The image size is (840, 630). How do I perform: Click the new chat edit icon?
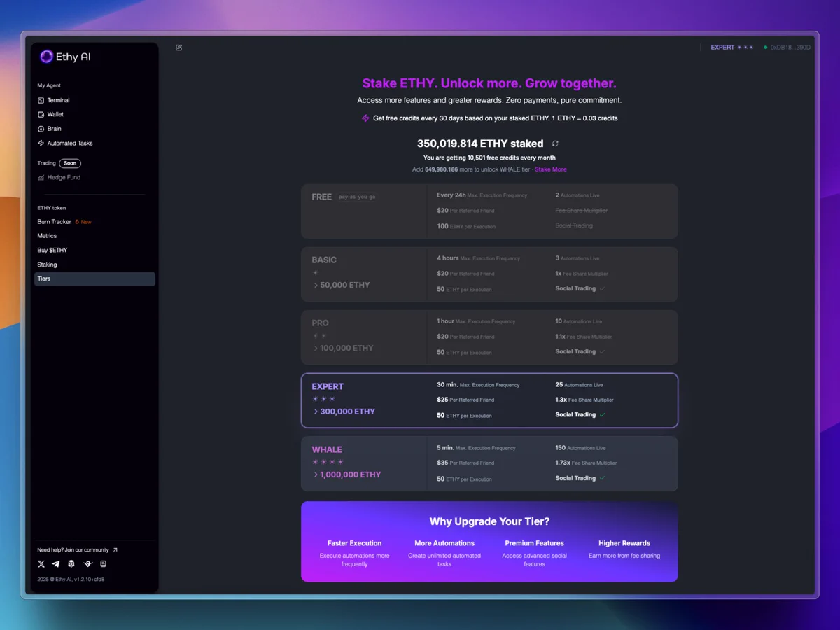coord(179,48)
